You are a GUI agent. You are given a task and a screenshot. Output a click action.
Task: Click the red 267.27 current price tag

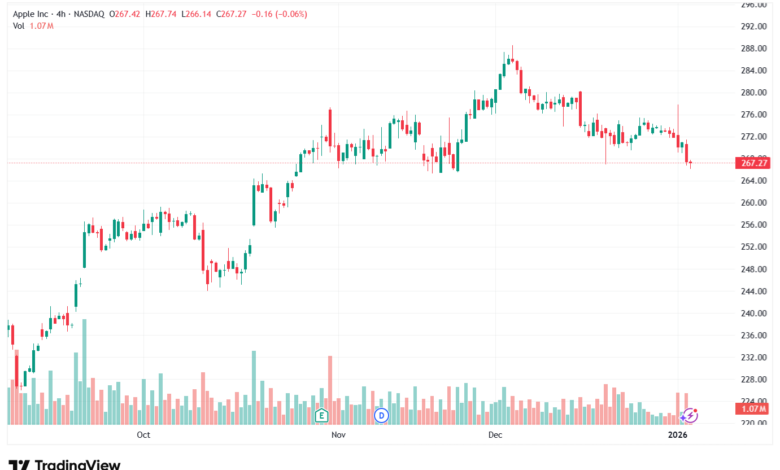pos(753,162)
